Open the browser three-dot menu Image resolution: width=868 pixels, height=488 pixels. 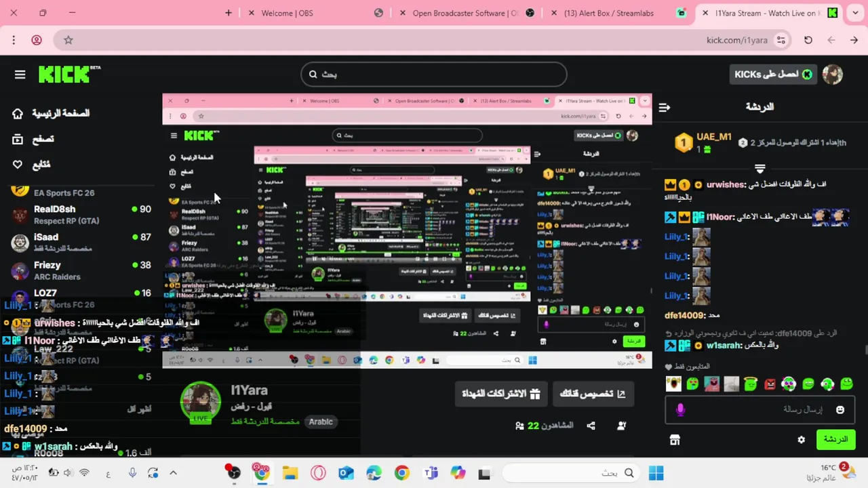coord(14,40)
